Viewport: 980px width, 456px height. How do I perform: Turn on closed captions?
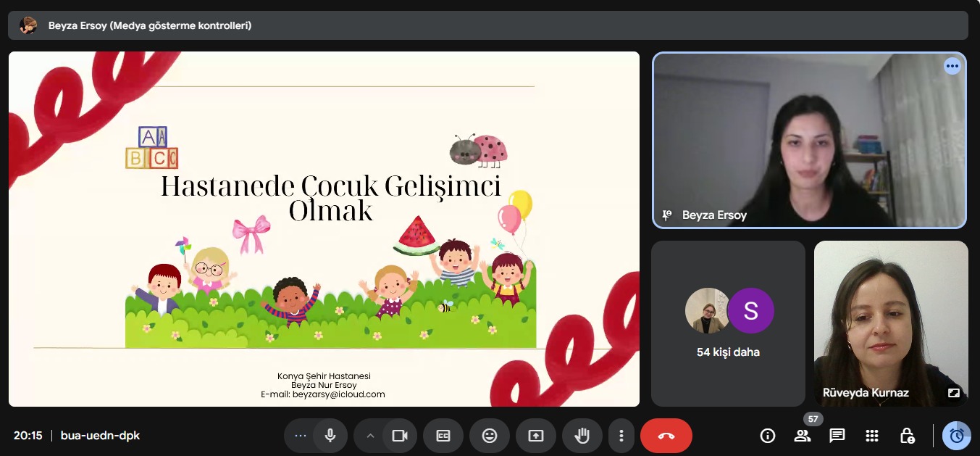point(443,436)
